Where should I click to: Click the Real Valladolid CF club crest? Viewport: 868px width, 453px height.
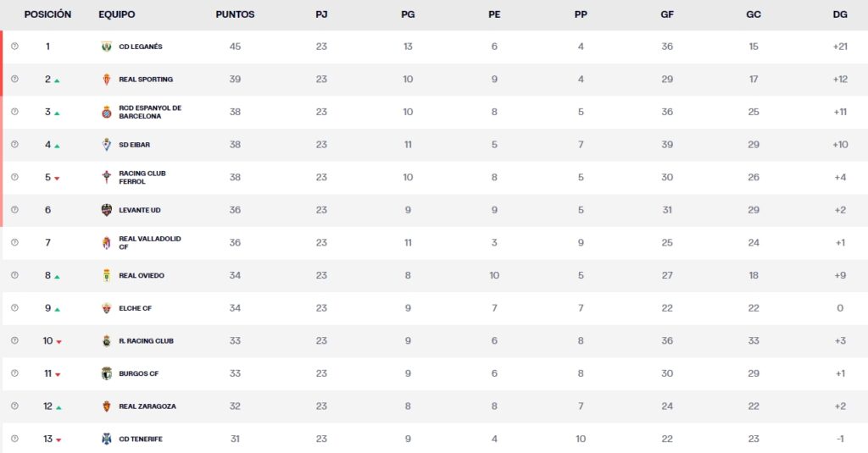tap(106, 243)
